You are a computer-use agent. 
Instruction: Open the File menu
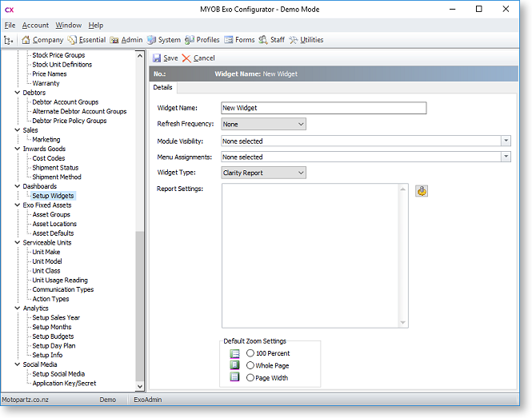coord(10,26)
